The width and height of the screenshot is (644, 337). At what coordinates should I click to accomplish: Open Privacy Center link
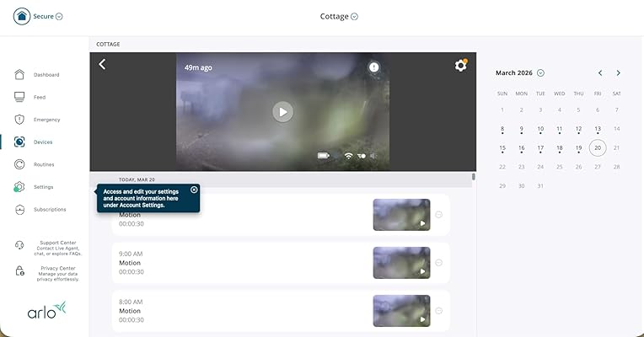58,274
